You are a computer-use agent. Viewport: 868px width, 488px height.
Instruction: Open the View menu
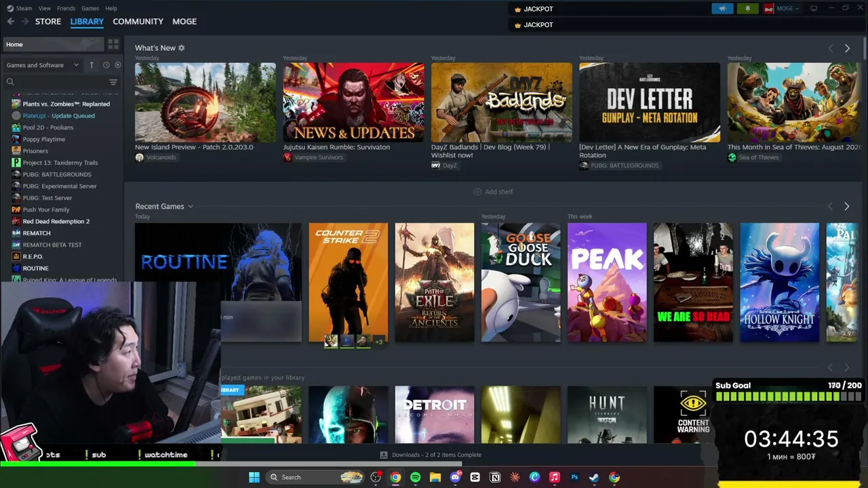pos(45,8)
